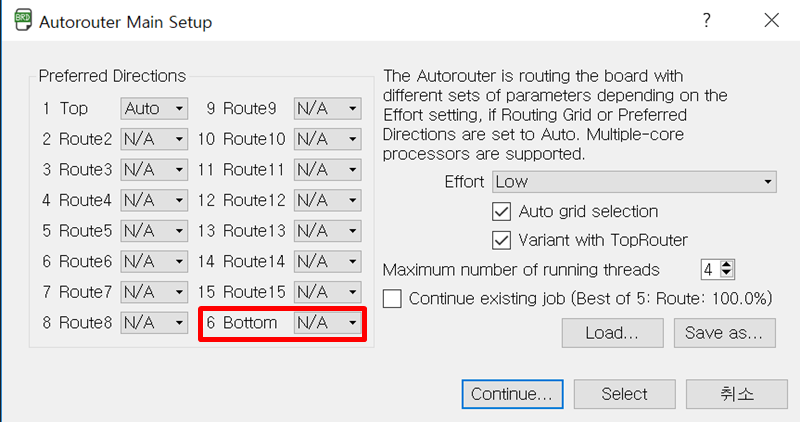Open the Effort dropdown
The image size is (800, 422).
point(634,182)
